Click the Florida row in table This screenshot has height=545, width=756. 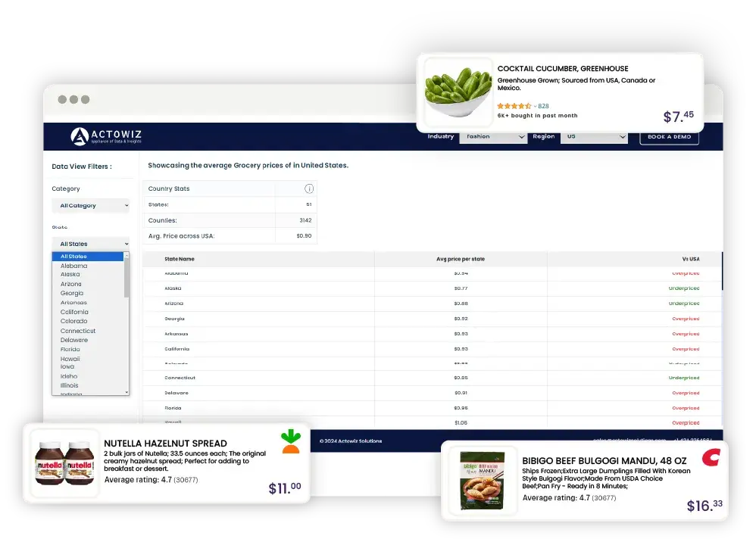pos(432,408)
